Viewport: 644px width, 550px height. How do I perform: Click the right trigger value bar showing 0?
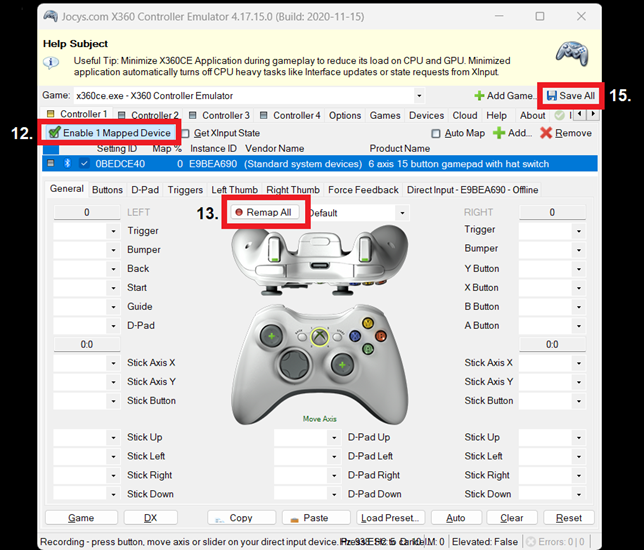(x=552, y=212)
